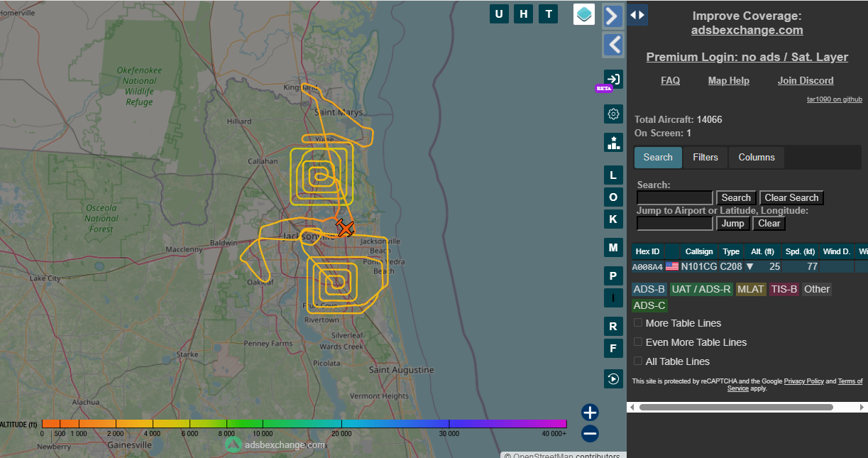Switch to the Search tab
The width and height of the screenshot is (868, 458).
pyautogui.click(x=658, y=158)
